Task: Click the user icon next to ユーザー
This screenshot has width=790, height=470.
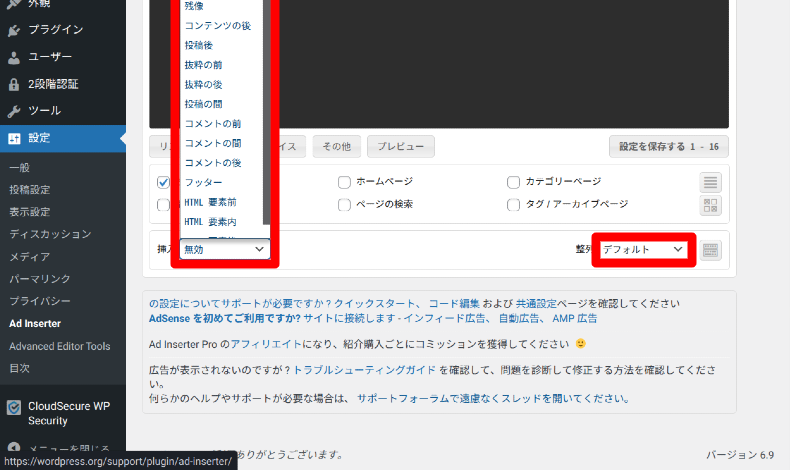Action: (x=14, y=57)
